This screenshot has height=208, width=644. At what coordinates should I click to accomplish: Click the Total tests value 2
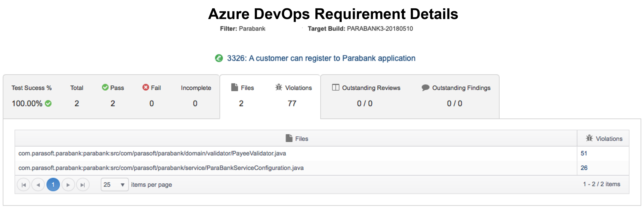point(77,103)
